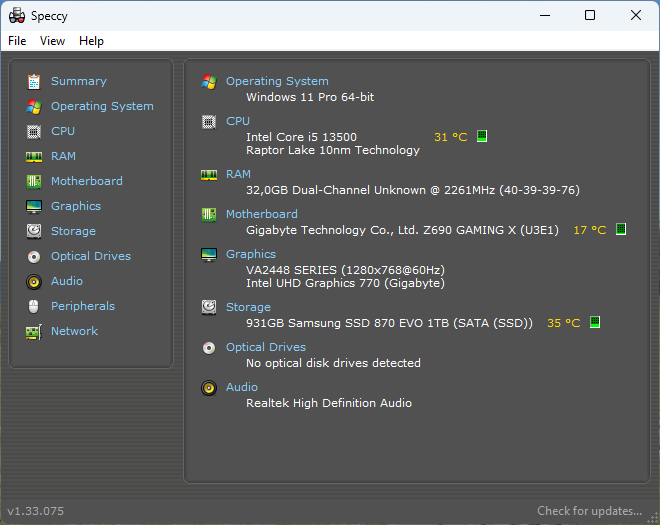660x525 pixels.
Task: Click the Gigabyte Z690 GAMING X text
Action: point(402,230)
